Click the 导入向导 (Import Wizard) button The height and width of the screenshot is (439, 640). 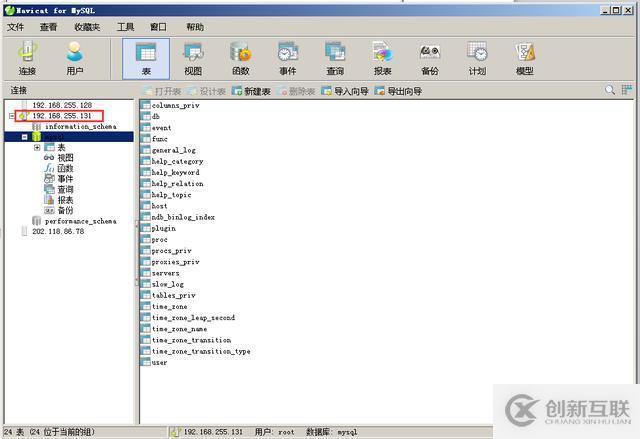tap(345, 91)
